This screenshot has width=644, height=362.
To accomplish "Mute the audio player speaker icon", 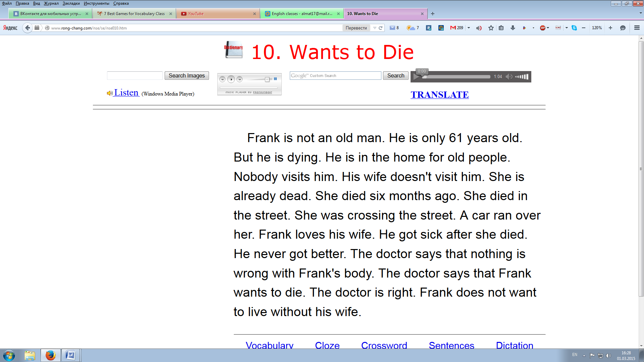I will 509,77.
